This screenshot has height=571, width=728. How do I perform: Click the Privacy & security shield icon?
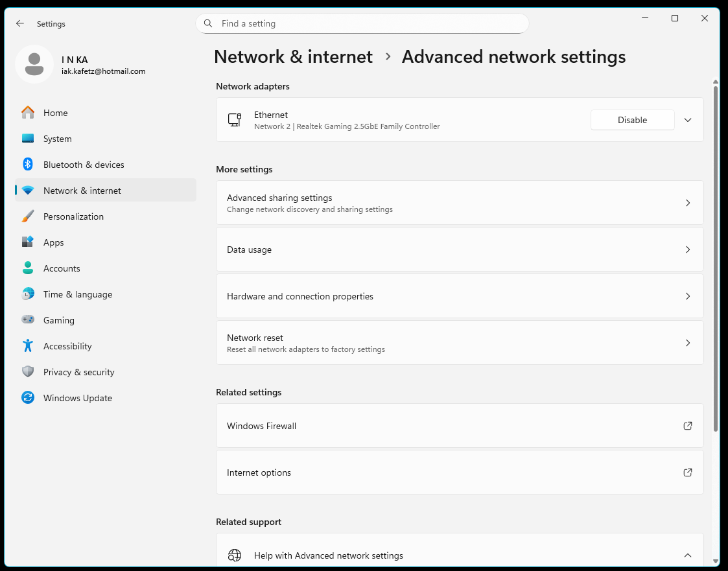[x=28, y=372]
